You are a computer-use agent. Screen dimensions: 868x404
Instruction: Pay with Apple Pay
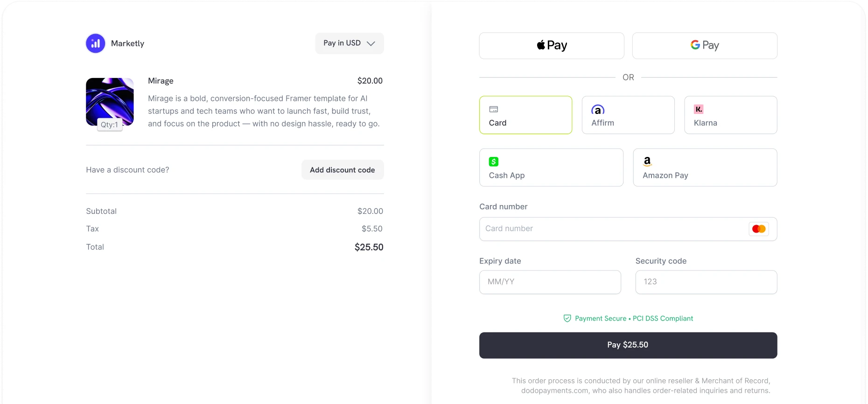click(x=552, y=46)
